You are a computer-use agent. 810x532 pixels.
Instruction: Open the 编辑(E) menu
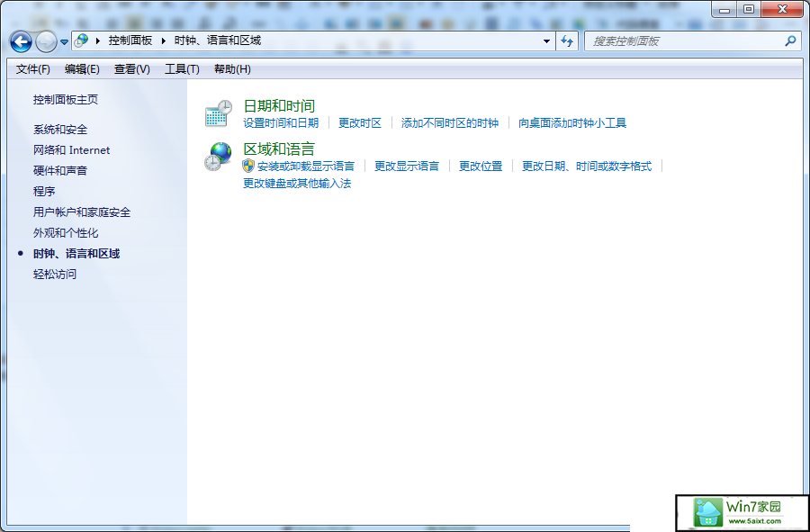tap(82, 69)
